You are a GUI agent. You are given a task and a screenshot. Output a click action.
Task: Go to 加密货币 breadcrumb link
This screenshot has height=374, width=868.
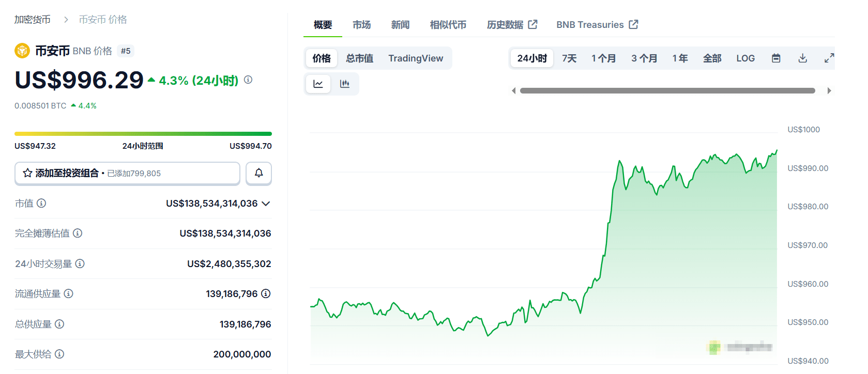click(32, 20)
